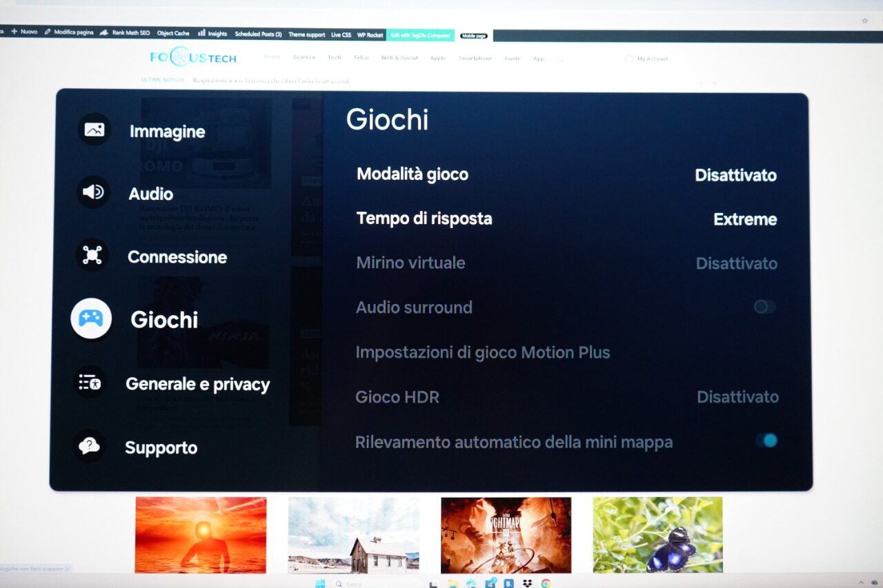The height and width of the screenshot is (588, 883).
Task: Click the Supporto chat bubble icon
Action: pyautogui.click(x=89, y=446)
